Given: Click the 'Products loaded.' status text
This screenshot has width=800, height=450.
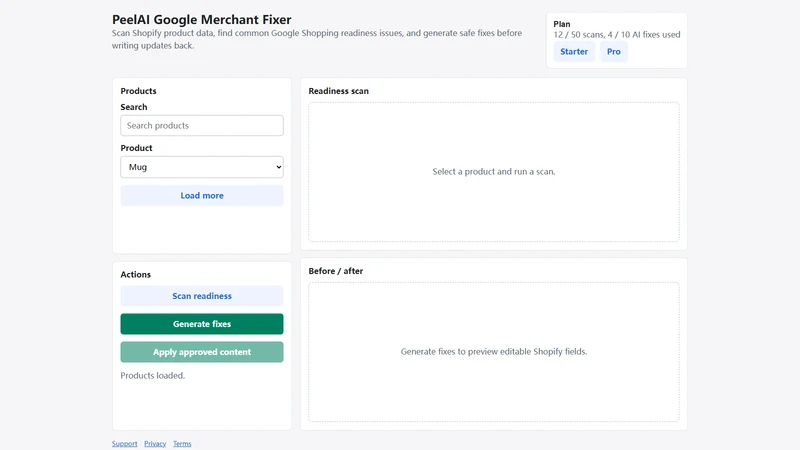Looking at the screenshot, I should [153, 376].
